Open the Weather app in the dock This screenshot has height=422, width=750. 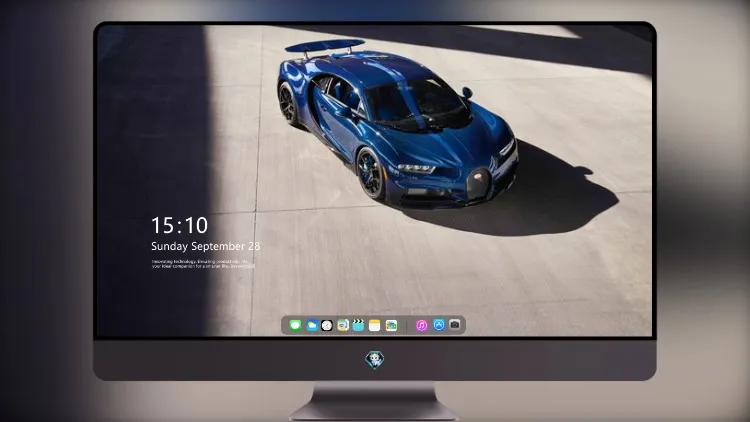[312, 325]
